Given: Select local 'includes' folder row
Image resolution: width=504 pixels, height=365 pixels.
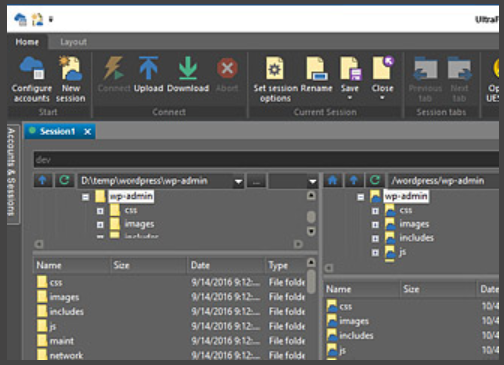Looking at the screenshot, I should click(x=170, y=311).
